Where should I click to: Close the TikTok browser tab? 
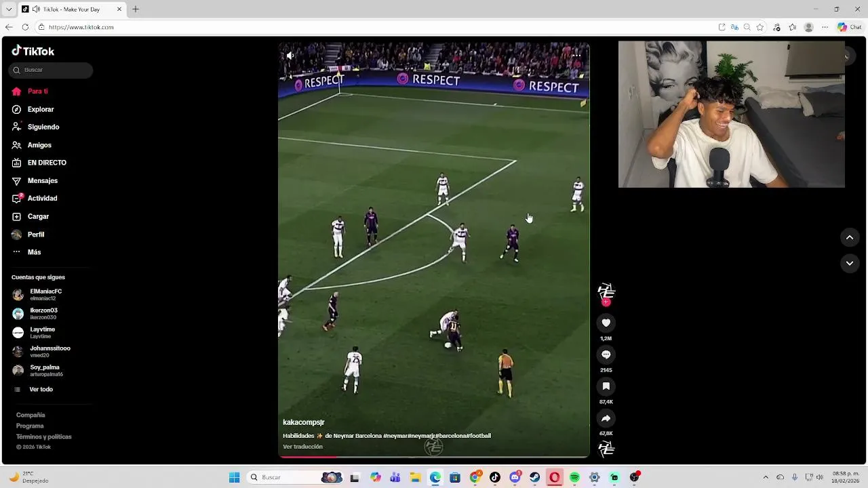(119, 9)
